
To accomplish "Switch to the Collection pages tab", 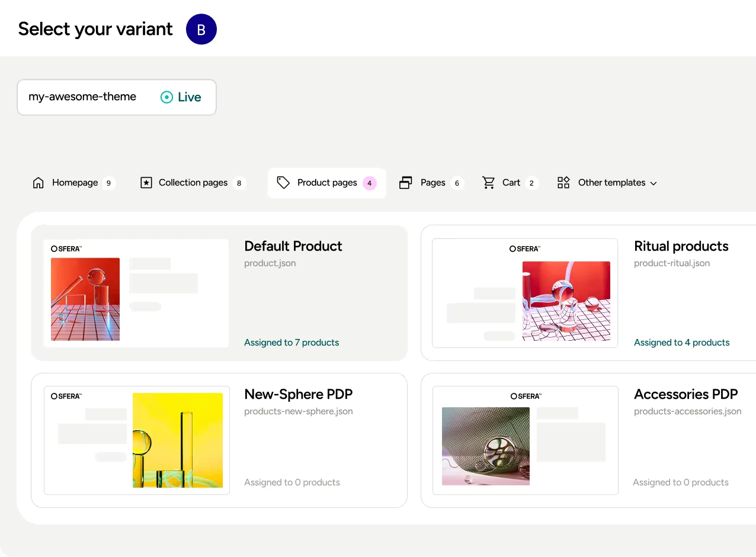I will [x=193, y=183].
